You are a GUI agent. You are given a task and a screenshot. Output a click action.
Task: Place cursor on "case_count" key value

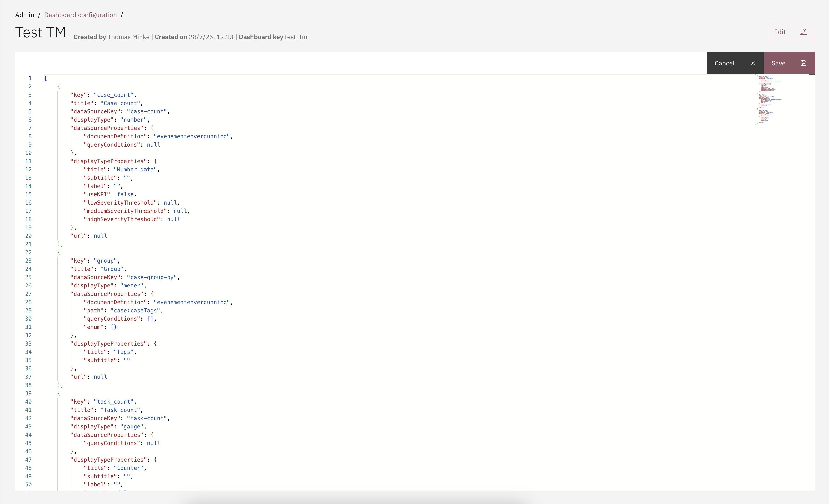(114, 95)
